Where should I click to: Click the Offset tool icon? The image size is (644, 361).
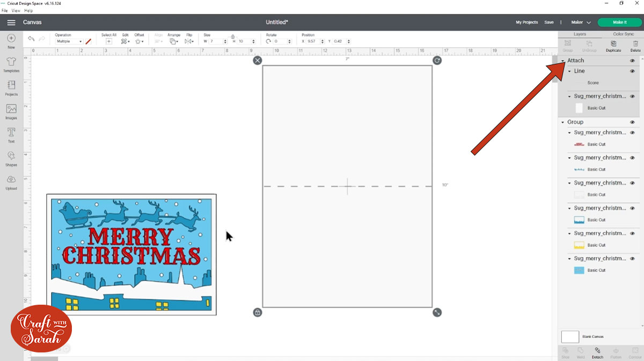tap(139, 41)
